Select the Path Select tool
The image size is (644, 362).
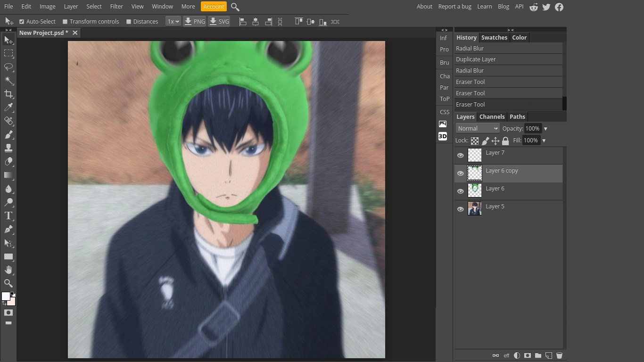[8, 243]
